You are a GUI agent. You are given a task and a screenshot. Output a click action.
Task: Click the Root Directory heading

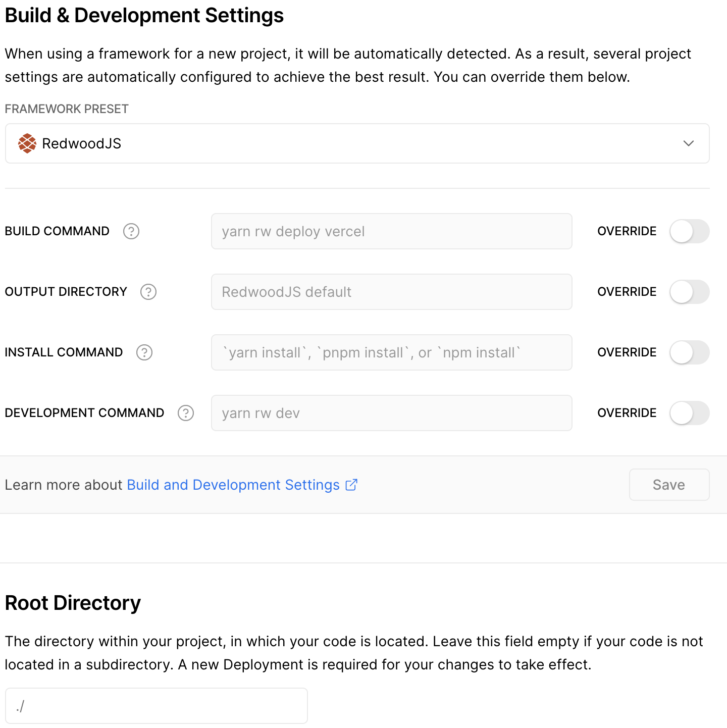point(73,603)
